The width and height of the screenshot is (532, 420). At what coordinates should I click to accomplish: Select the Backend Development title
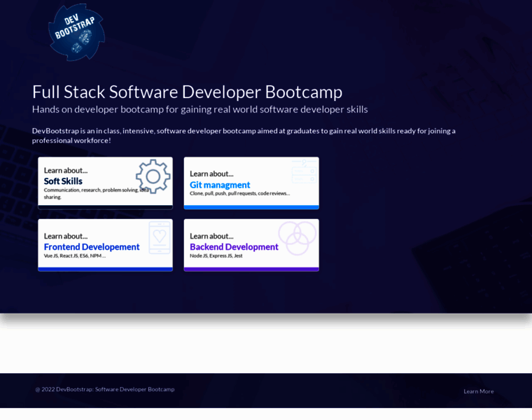pyautogui.click(x=234, y=246)
